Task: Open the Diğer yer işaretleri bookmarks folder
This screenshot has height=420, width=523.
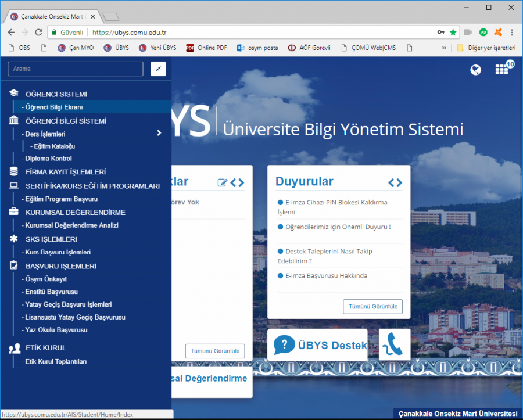Action: coord(486,48)
